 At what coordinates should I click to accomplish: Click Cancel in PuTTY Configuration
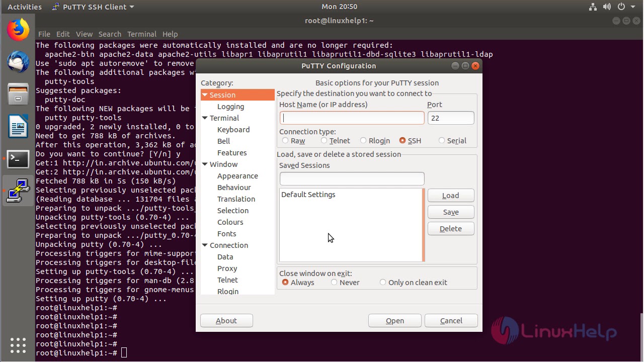click(451, 321)
